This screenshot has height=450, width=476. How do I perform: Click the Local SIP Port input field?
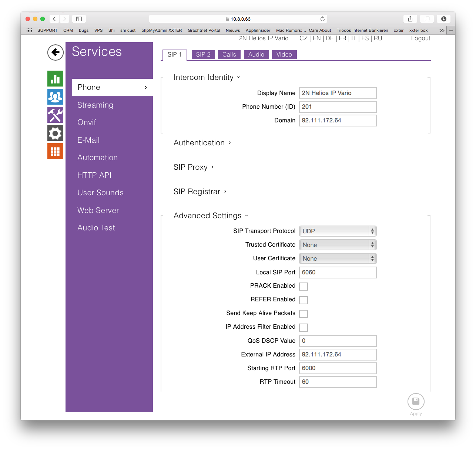pyautogui.click(x=338, y=273)
